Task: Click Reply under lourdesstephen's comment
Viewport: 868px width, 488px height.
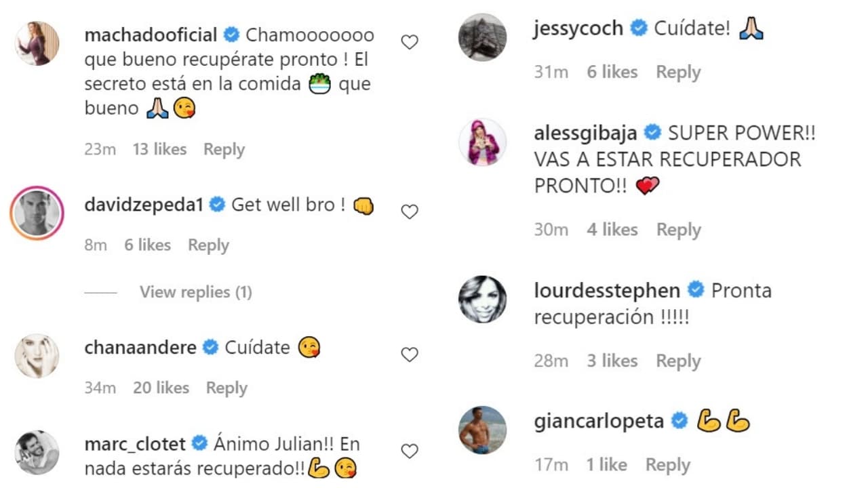Action: click(678, 361)
